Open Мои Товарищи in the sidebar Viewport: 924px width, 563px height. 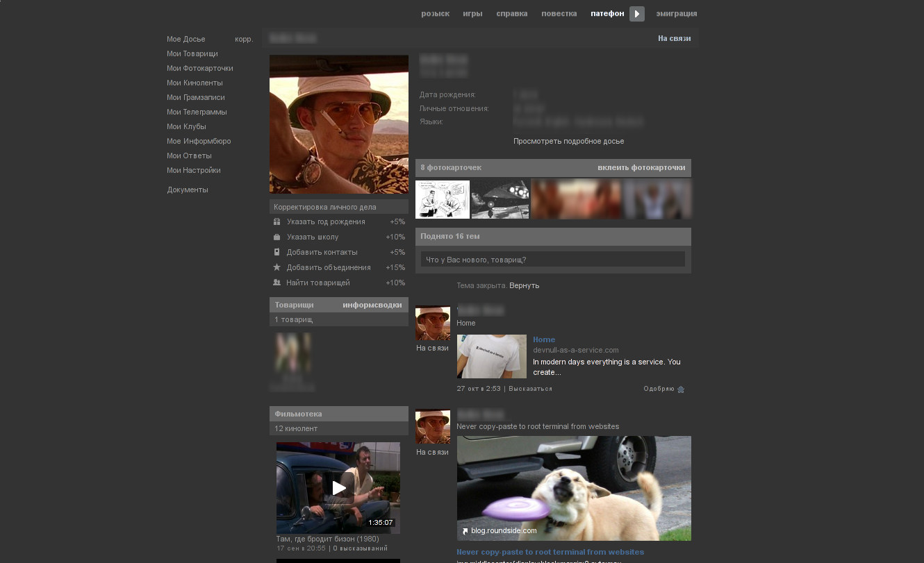click(x=192, y=54)
